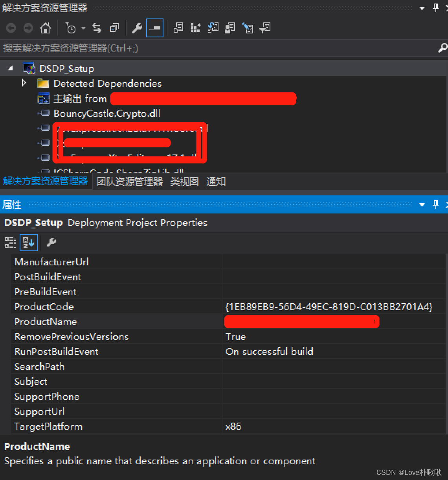Select the TargetPlatform property name
Screen dimensions: 448x480
[x=48, y=427]
